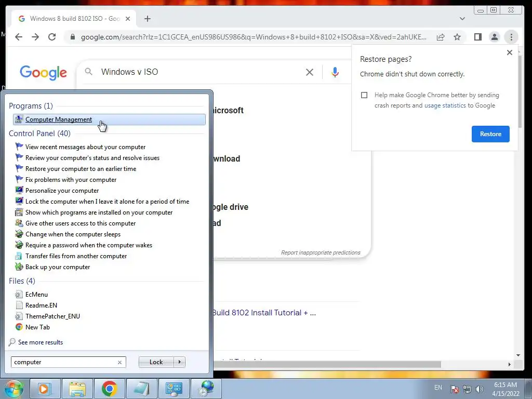Start voice search with microphone icon
This screenshot has width=532, height=399.
[x=335, y=72]
